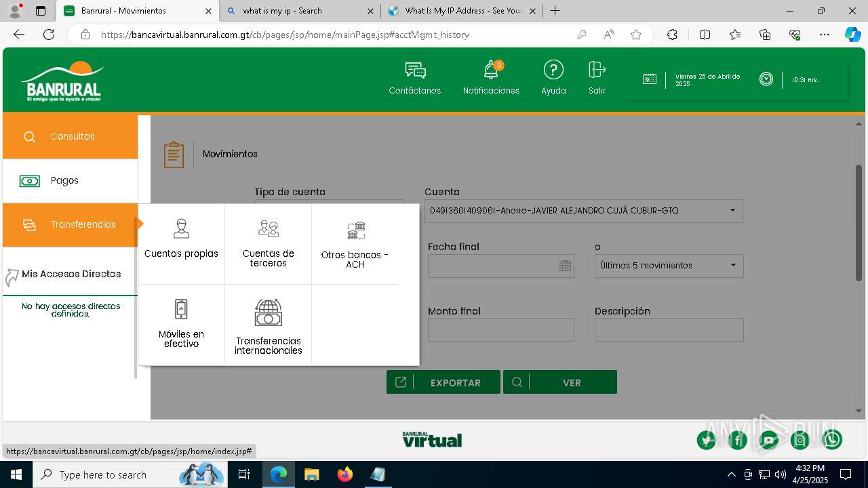
Task: Open the Transferencias sidebar menu
Action: pos(71,225)
